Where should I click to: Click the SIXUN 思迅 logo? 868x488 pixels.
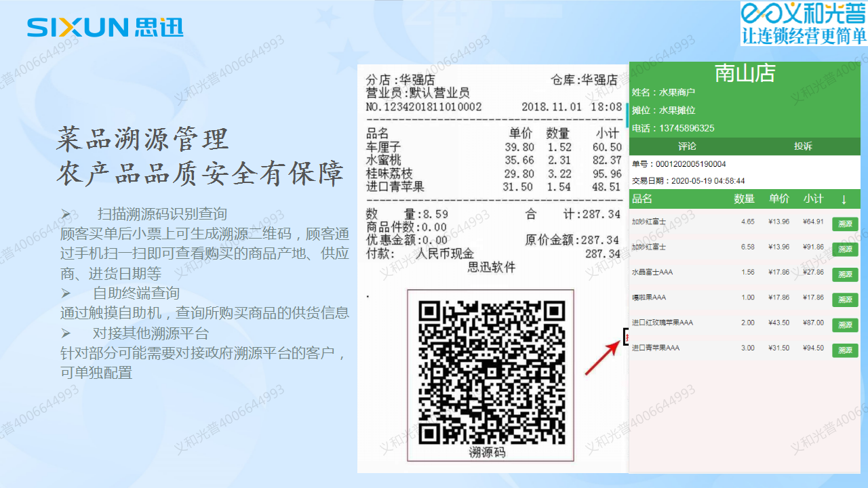click(x=105, y=27)
